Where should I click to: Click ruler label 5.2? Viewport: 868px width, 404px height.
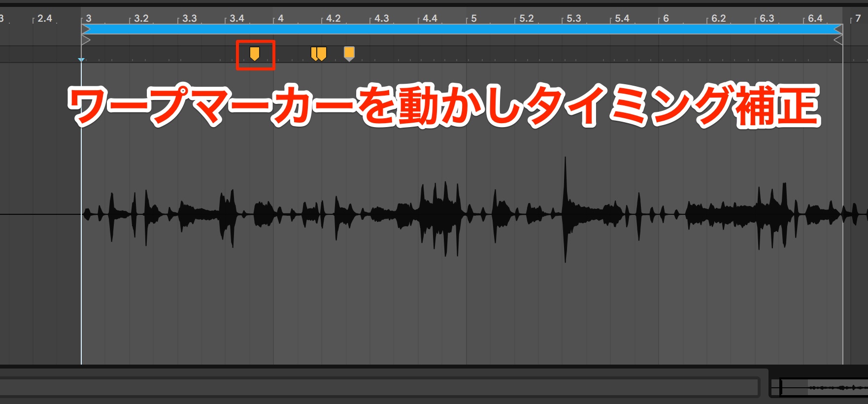click(527, 18)
